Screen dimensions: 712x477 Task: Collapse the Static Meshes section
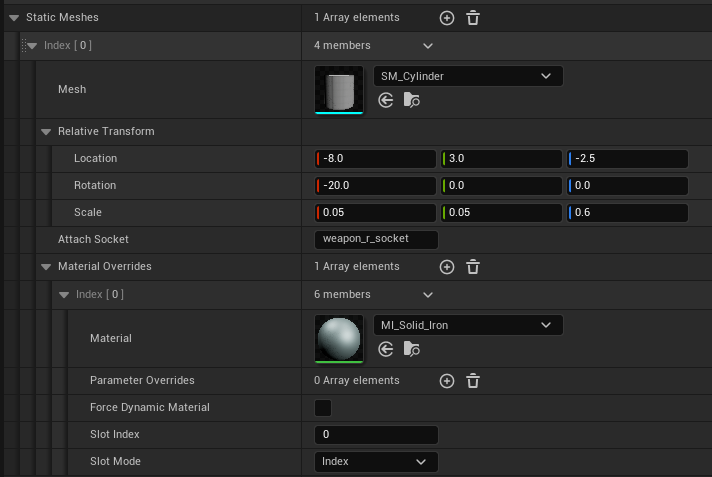tap(14, 18)
